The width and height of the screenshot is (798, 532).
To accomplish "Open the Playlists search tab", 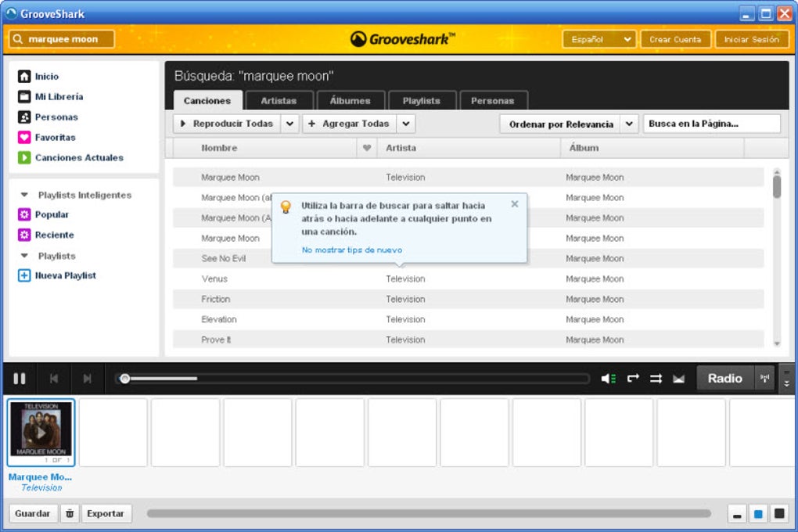I will click(422, 100).
